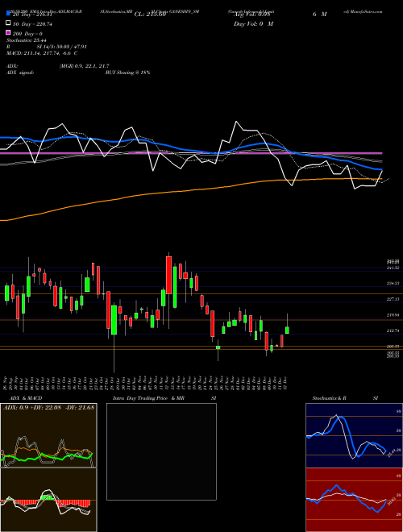Click the 'ADX: 0.9 +DY: 22.08 -DY: 21.68' readout
The width and height of the screenshot is (403, 532).
pyautogui.click(x=49, y=407)
